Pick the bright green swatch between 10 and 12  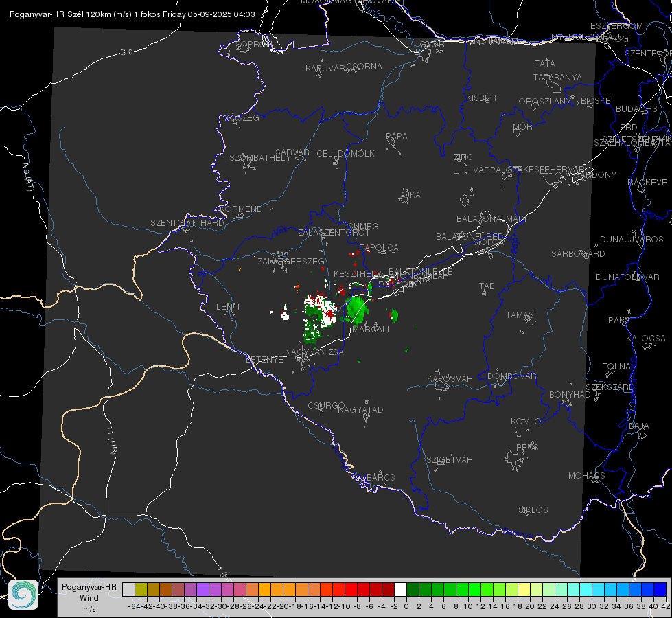474,589
